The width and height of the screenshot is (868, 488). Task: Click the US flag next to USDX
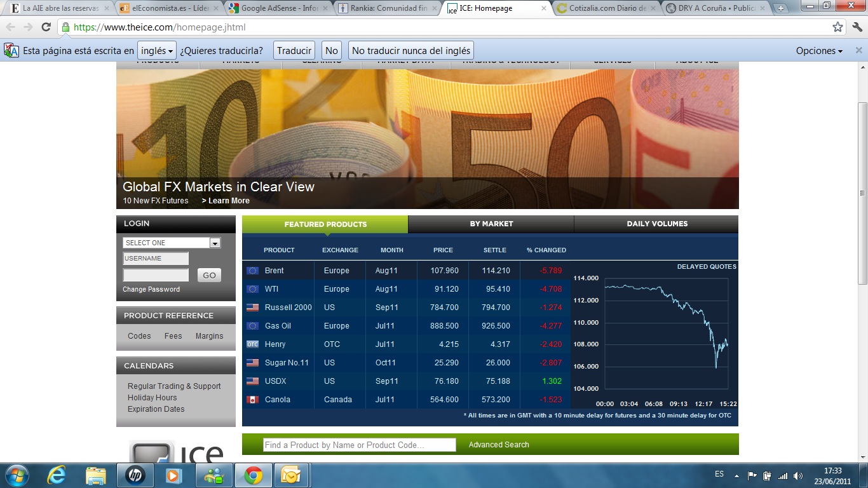253,381
